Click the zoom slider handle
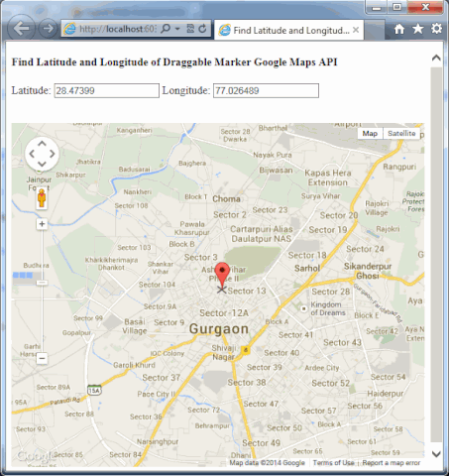Screen dimensions: 449x476 [42, 283]
